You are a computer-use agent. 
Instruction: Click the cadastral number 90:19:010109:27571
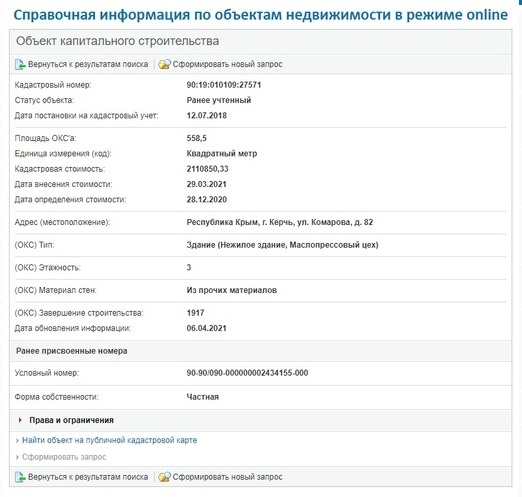click(x=224, y=85)
